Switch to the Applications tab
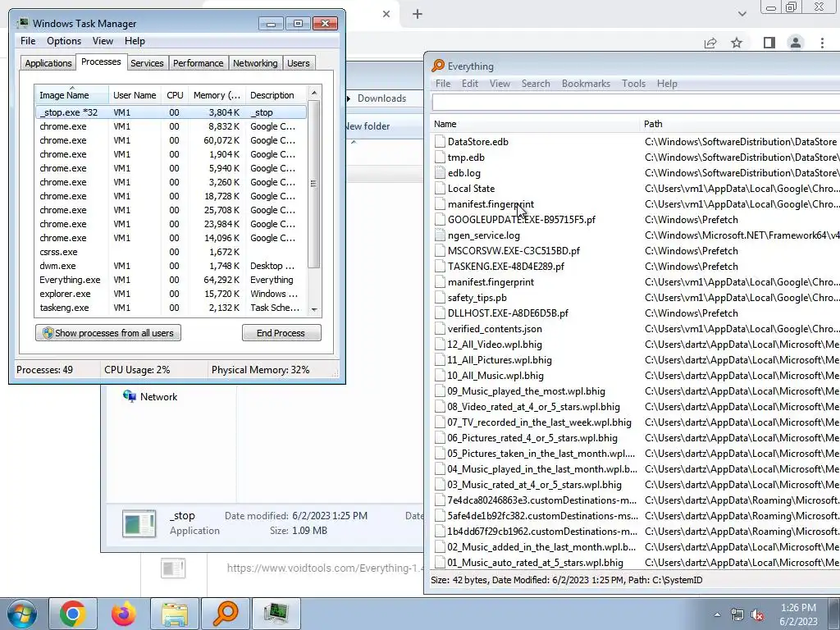Screen dimensions: 840x630 tap(48, 63)
